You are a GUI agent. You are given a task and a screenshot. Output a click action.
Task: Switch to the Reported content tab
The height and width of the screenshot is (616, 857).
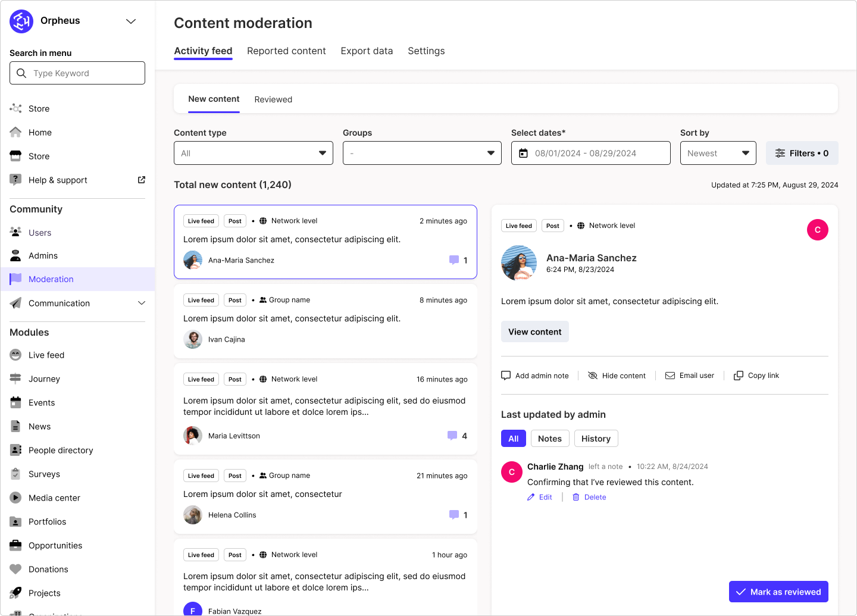pos(286,51)
